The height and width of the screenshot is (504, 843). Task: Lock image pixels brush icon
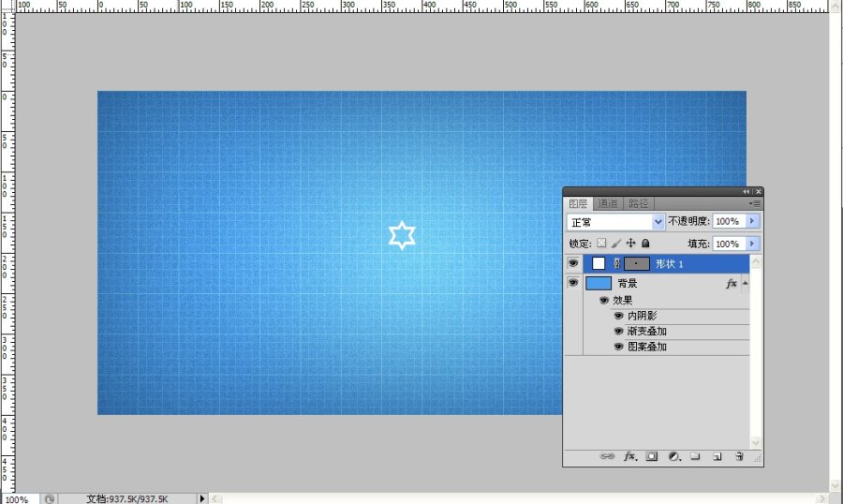coord(616,244)
